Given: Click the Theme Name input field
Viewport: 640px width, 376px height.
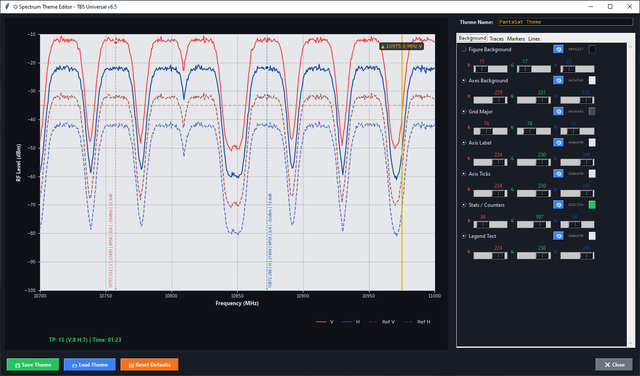Looking at the screenshot, I should (565, 22).
